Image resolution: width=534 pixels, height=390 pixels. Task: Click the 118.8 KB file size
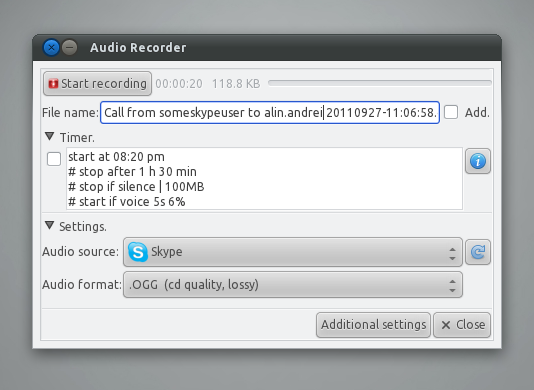pyautogui.click(x=236, y=84)
